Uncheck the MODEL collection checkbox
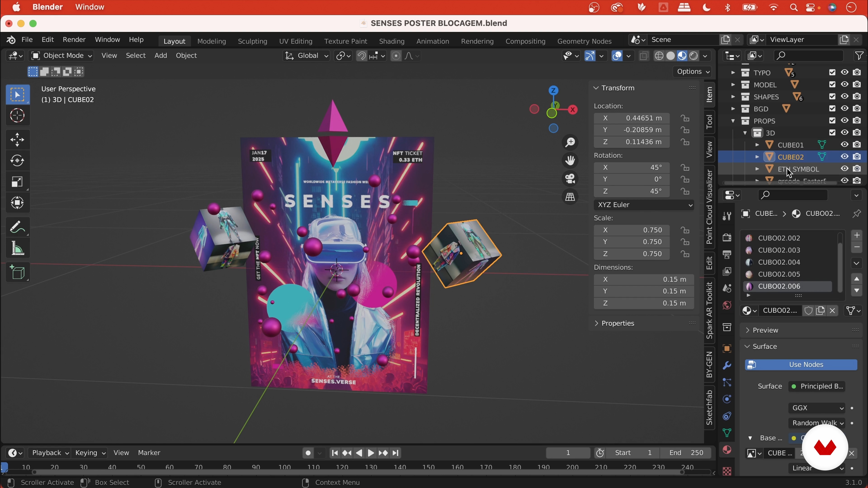The image size is (868, 488). [832, 84]
